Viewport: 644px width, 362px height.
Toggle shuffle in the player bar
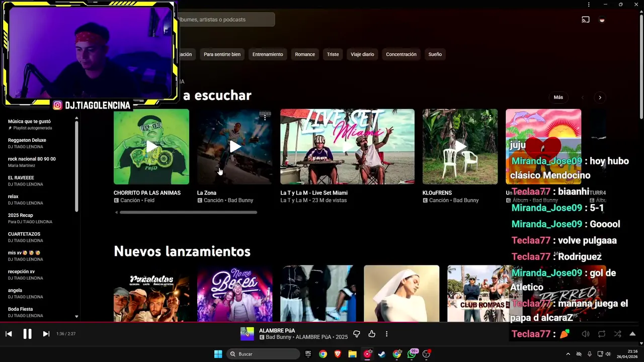point(617,334)
